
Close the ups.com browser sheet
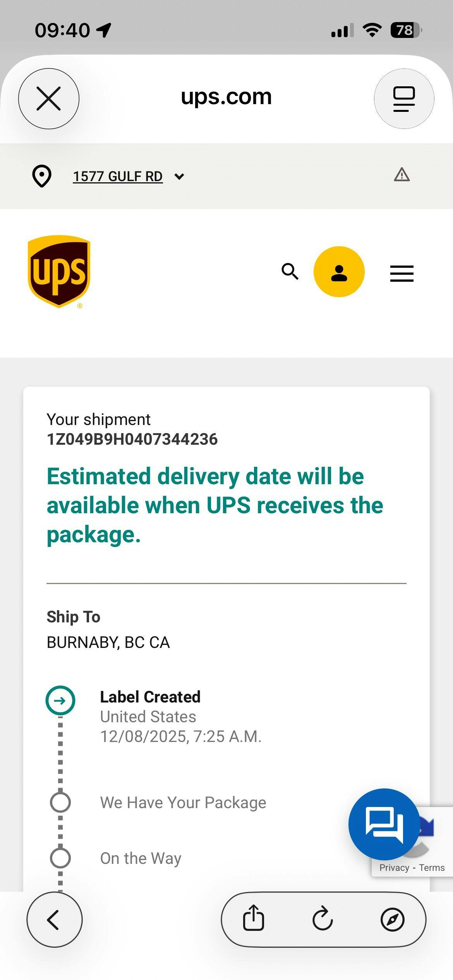(x=49, y=99)
